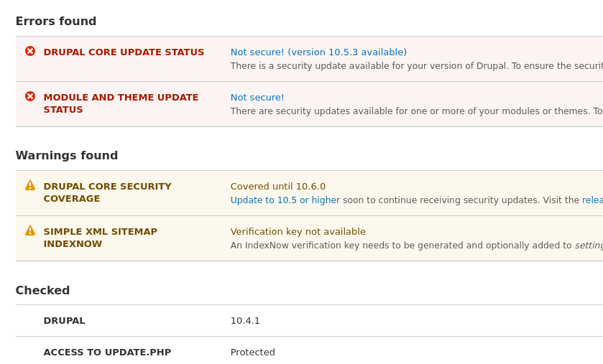Click Drupal version value '10.4.1'
603x364 pixels.
(245, 321)
